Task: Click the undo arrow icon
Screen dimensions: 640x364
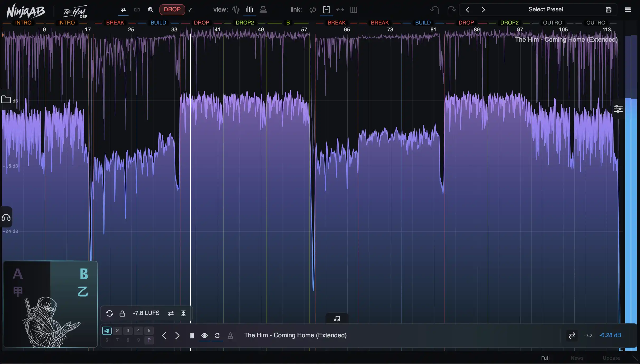Action: coord(434,10)
